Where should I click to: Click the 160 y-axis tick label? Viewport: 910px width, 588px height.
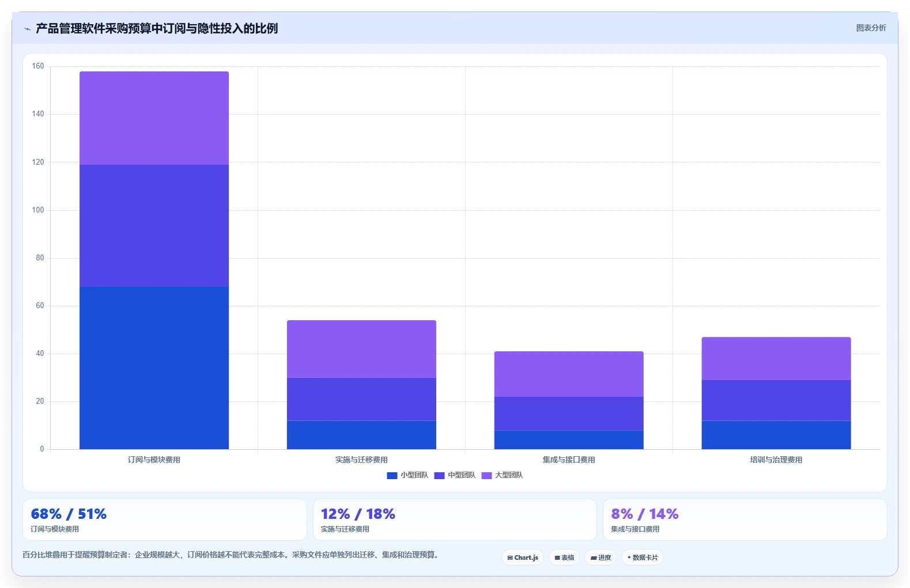click(38, 66)
